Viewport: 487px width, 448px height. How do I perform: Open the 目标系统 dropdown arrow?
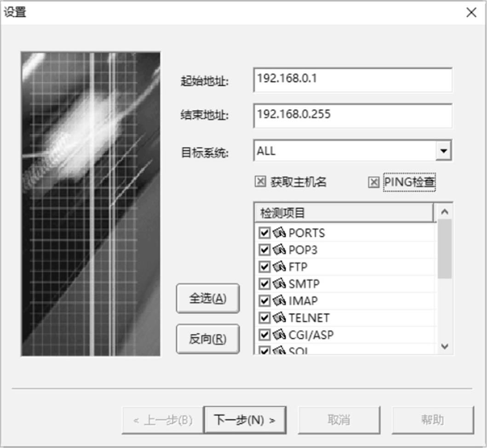[443, 151]
